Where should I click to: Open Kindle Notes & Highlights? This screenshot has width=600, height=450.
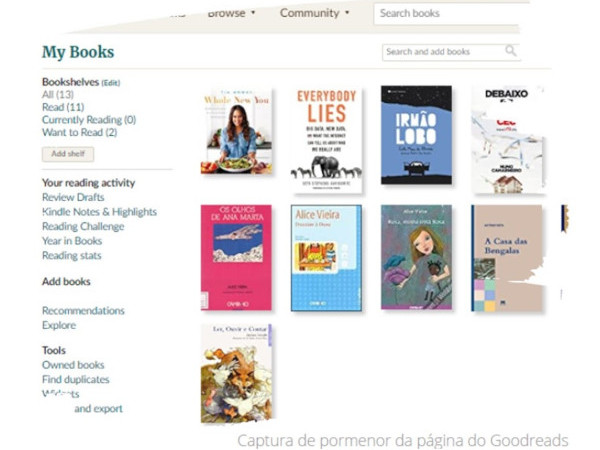point(99,212)
